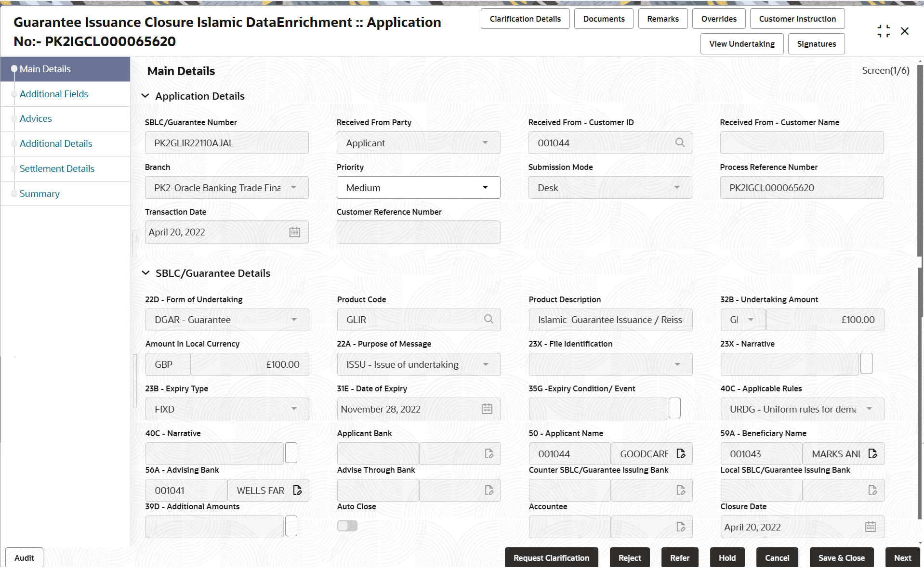Open Advising Bank details document icon

coord(297,490)
